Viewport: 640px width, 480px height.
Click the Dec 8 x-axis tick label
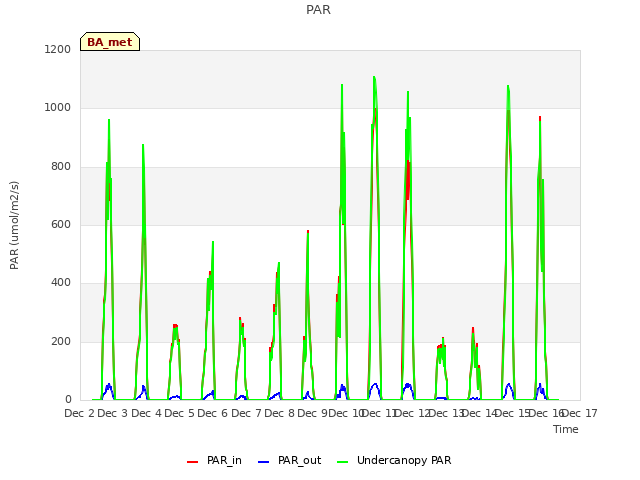[279, 413]
